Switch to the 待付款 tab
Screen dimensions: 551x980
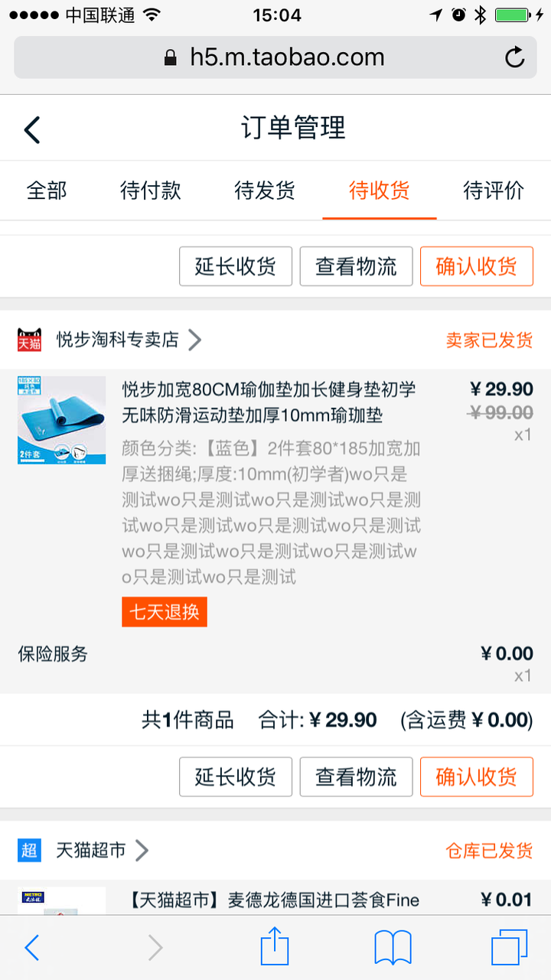(x=150, y=193)
